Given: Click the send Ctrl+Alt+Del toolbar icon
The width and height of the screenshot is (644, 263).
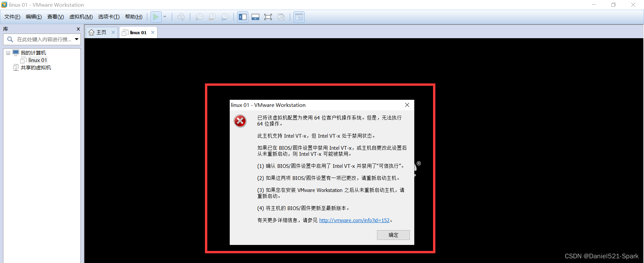Looking at the screenshot, I should 181,17.
